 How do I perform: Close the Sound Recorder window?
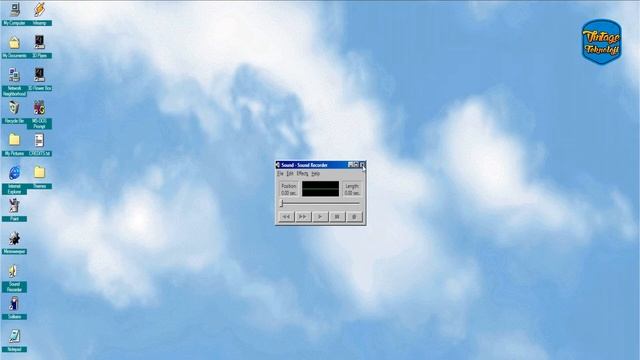(362, 165)
